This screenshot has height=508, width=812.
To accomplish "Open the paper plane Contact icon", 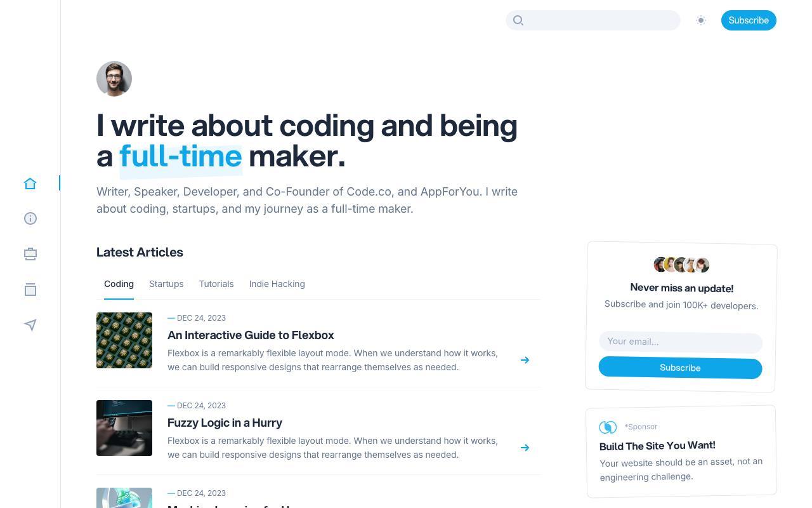I will pyautogui.click(x=30, y=325).
